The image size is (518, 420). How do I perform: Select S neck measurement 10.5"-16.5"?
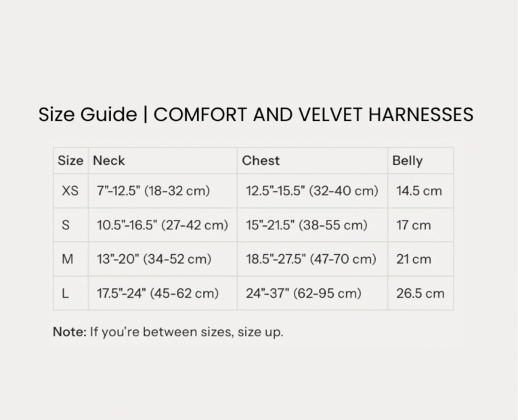point(162,225)
